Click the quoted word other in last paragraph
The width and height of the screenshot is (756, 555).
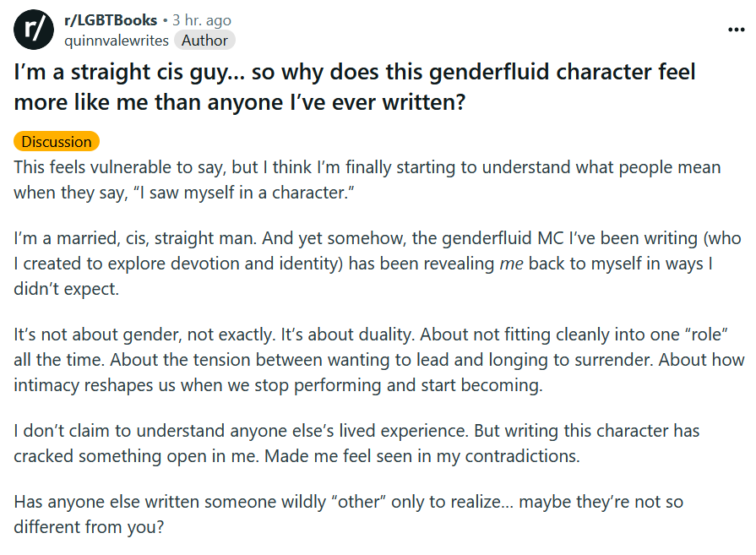click(358, 502)
